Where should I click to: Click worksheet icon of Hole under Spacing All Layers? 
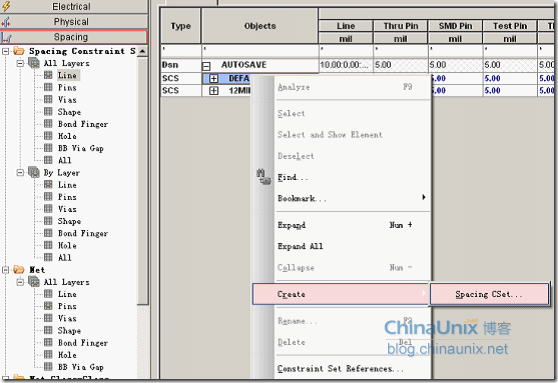coord(48,136)
